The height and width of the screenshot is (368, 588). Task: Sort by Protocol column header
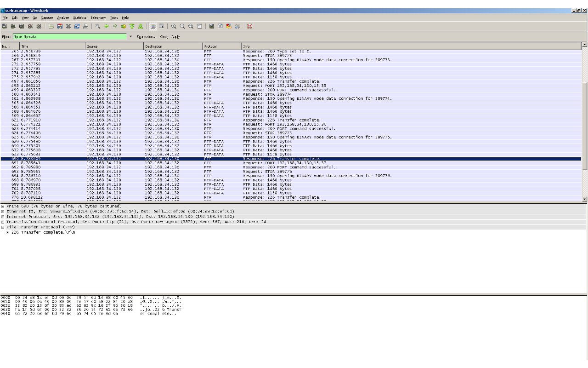222,46
